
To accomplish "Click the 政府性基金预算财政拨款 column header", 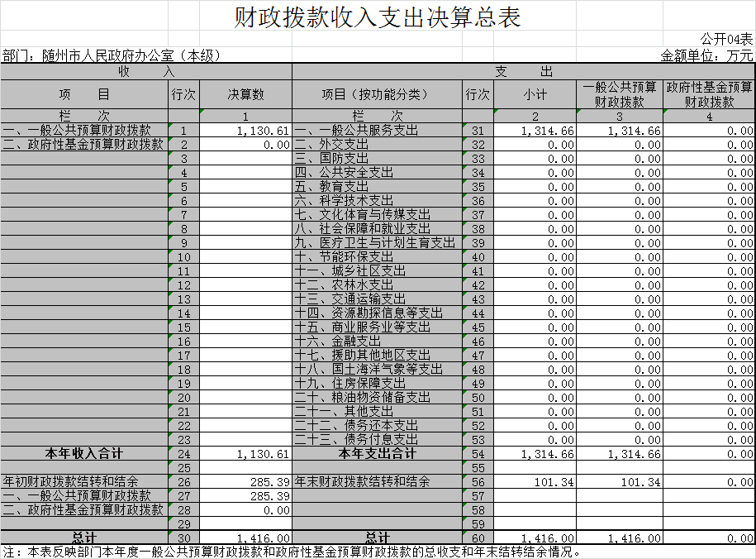I will tap(709, 95).
